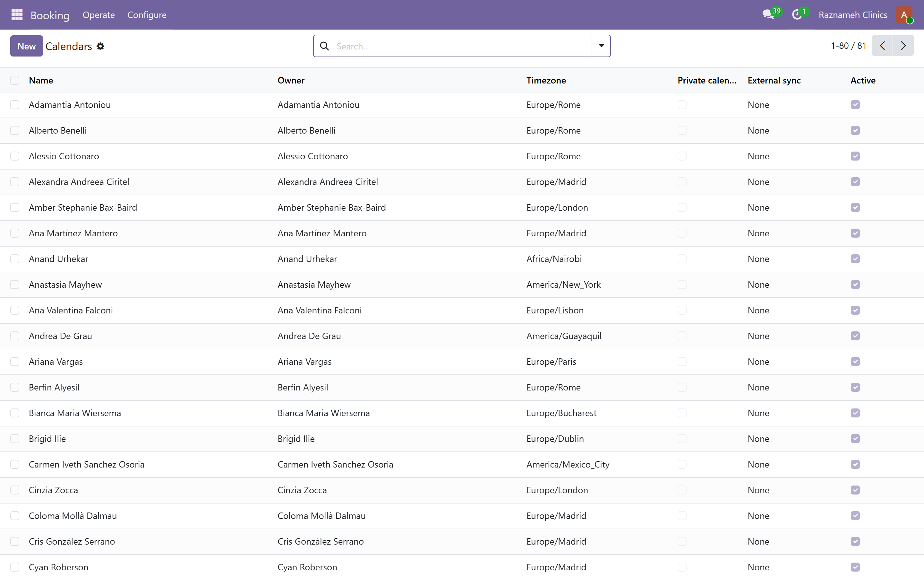Sort by the Owner column header

[x=291, y=80]
